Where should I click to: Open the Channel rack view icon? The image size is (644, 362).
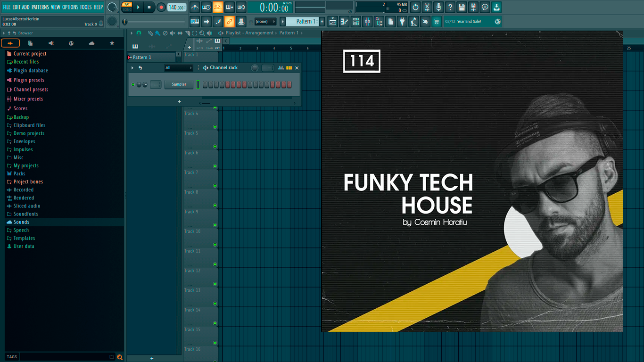356,21
